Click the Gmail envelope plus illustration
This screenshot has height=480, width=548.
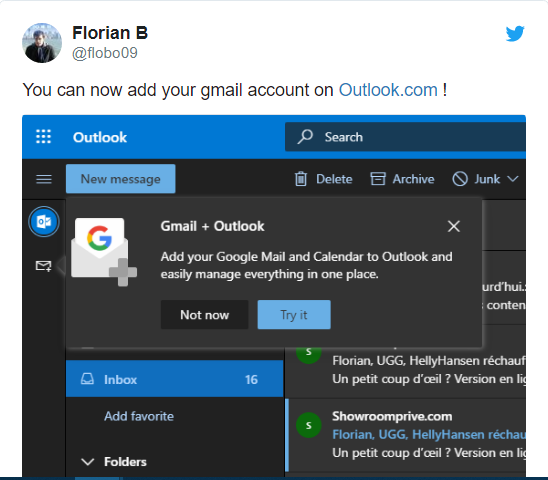click(x=103, y=252)
